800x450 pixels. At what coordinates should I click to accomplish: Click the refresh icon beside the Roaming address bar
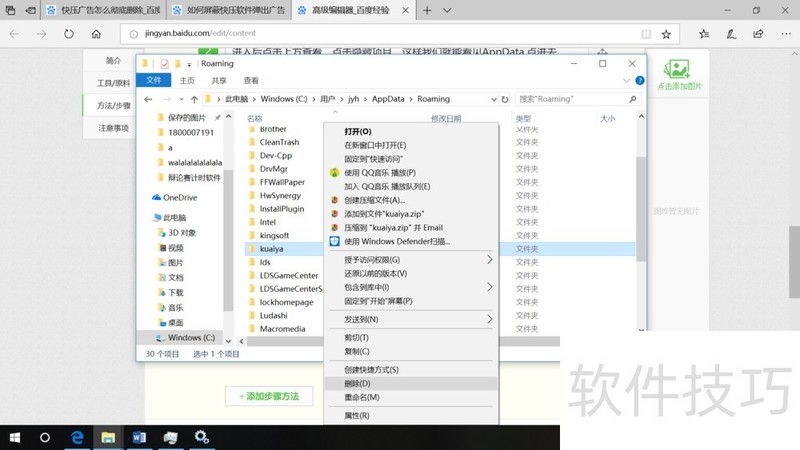505,99
